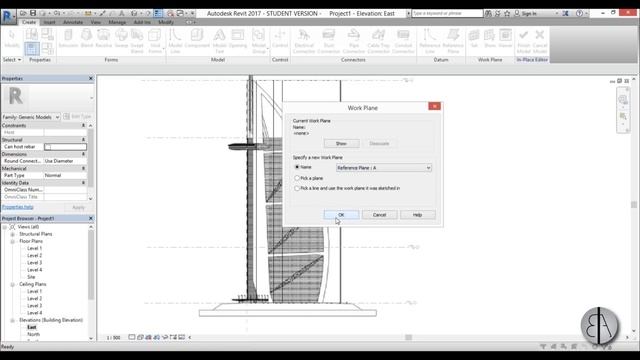Click Finish Model green checkmark
This screenshot has height=360, width=640.
[x=524, y=41]
